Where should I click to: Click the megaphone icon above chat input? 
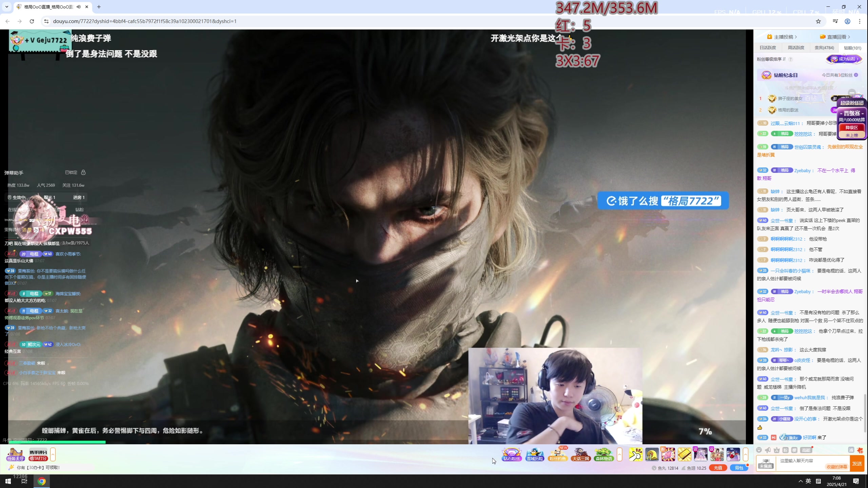[x=768, y=450]
